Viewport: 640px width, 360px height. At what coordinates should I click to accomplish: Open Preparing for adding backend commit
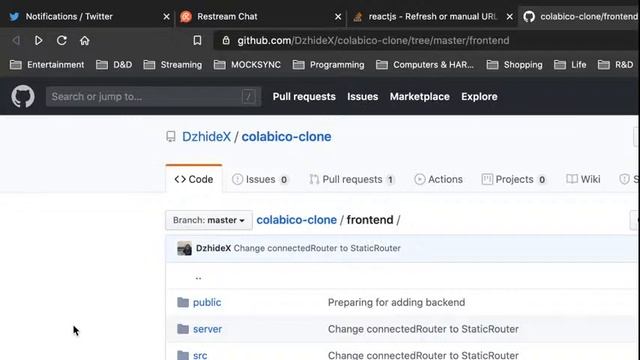pyautogui.click(x=396, y=302)
